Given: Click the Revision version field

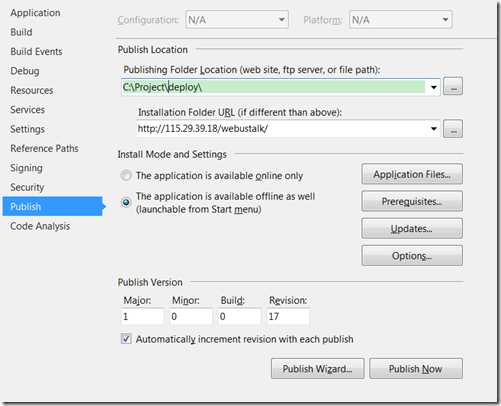Looking at the screenshot, I should [288, 316].
